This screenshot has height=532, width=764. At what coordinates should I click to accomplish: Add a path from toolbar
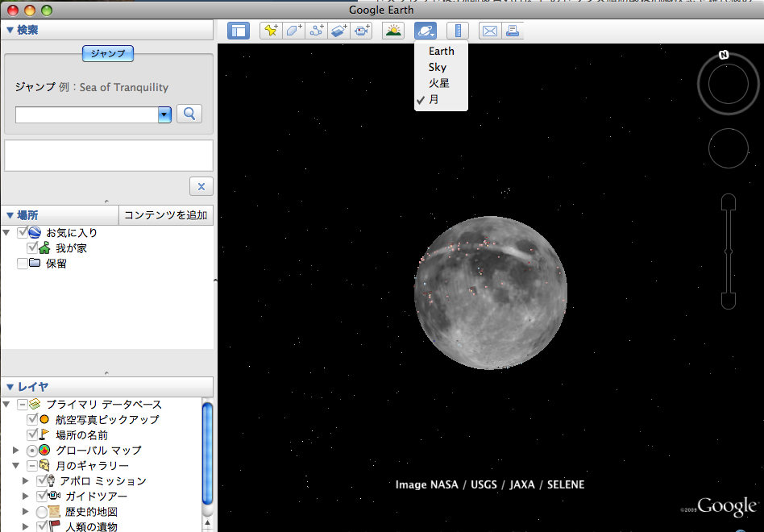(316, 31)
